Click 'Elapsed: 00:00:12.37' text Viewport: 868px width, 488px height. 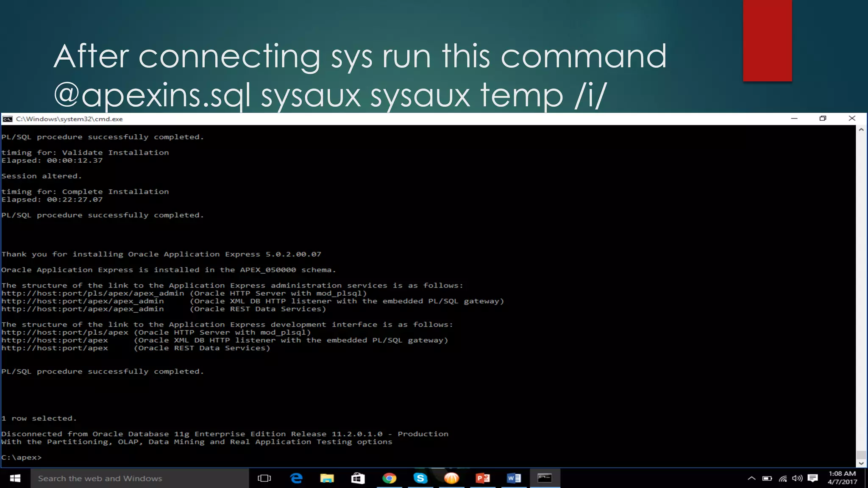[x=52, y=161]
